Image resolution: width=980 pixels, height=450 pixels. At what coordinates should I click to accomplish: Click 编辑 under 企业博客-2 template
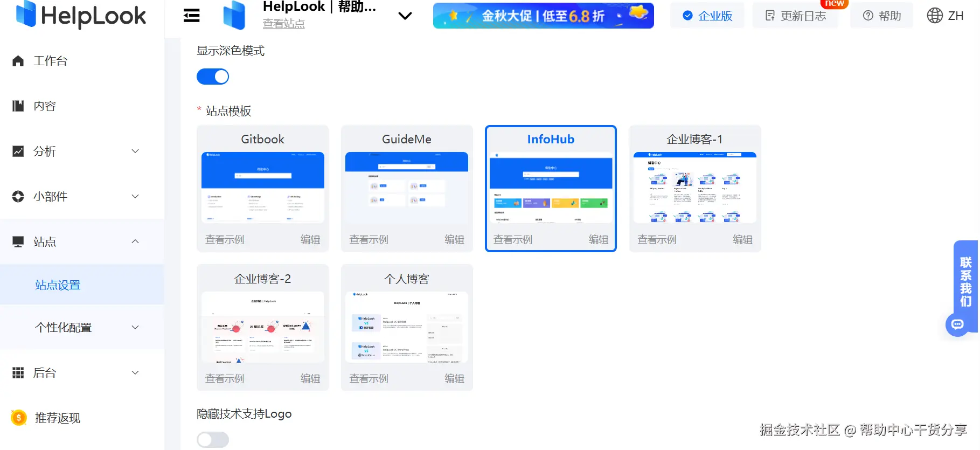(x=310, y=379)
